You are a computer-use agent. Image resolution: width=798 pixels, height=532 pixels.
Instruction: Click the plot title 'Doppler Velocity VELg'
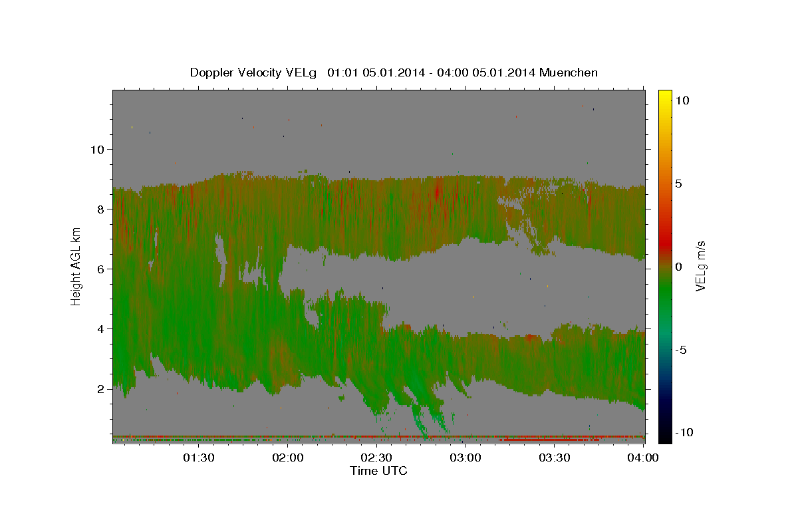click(x=253, y=72)
